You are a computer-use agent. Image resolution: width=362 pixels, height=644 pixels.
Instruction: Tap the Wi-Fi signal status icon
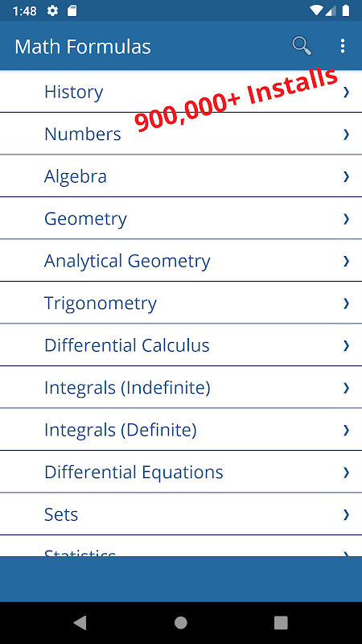tap(316, 11)
